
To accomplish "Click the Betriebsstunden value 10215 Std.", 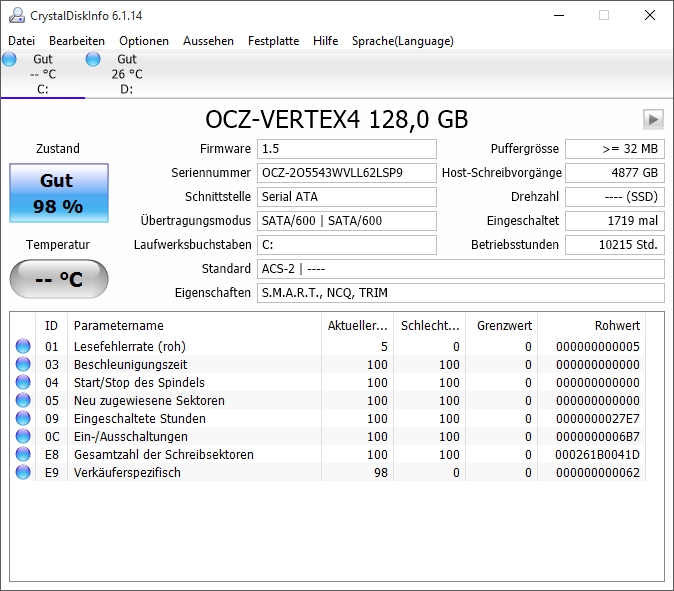I will (x=615, y=245).
